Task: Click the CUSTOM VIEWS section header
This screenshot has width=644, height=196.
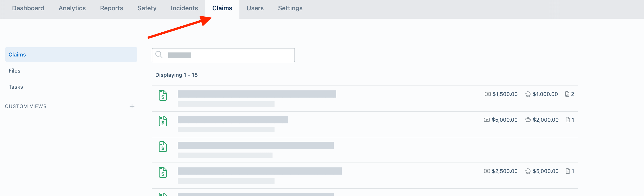Action: click(x=26, y=106)
